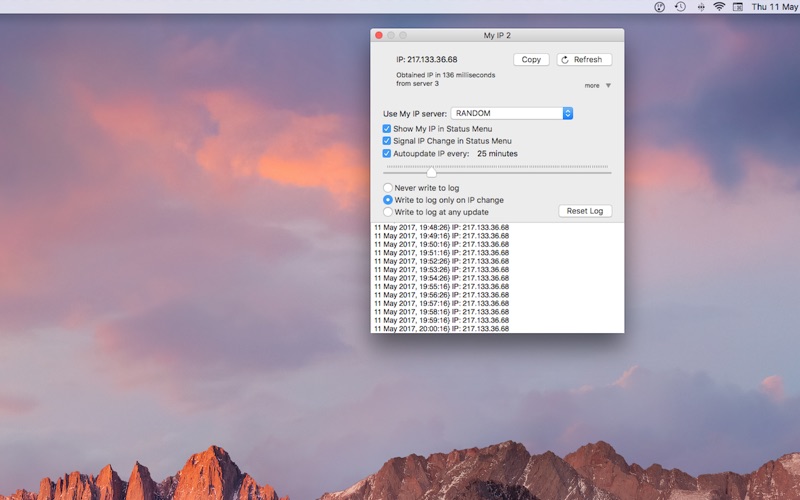
Task: Click log entry at 19:50:16
Action: click(x=441, y=244)
